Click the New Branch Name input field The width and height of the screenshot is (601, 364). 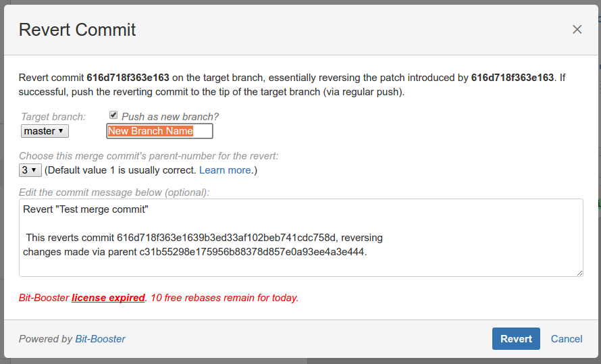pyautogui.click(x=159, y=131)
